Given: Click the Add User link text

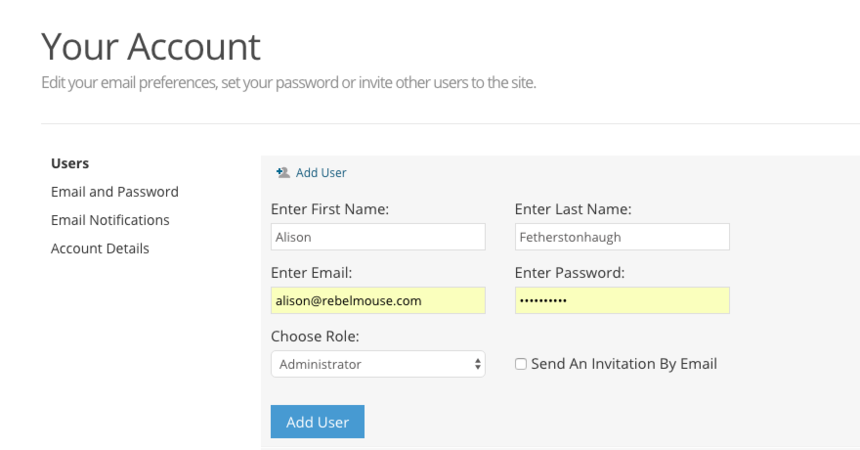Looking at the screenshot, I should tap(321, 173).
